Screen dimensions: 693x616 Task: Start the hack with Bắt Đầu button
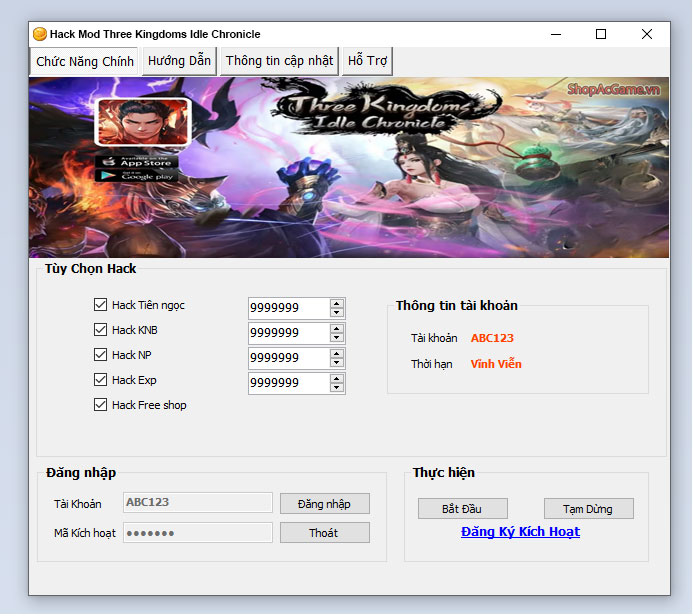463,509
